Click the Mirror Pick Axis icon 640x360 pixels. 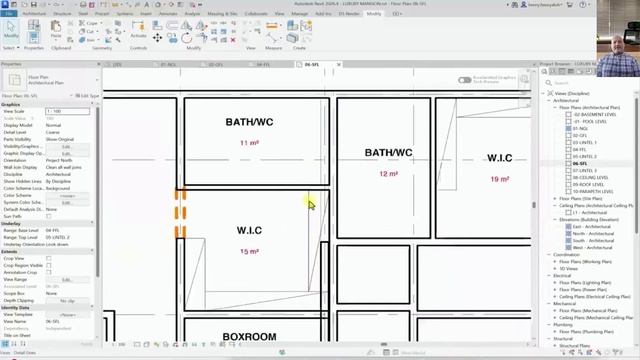(187, 25)
